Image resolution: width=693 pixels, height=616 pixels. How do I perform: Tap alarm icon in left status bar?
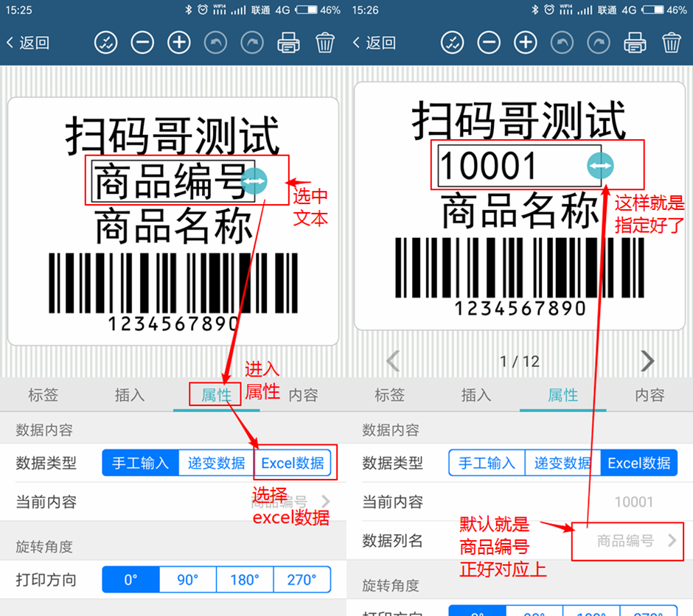pos(203,10)
